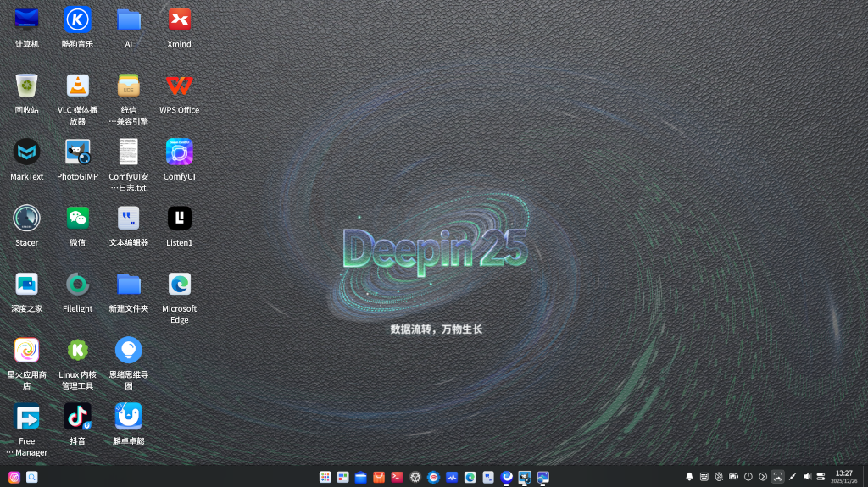Open volume control speaker icon
This screenshot has width=868, height=487.
click(807, 477)
